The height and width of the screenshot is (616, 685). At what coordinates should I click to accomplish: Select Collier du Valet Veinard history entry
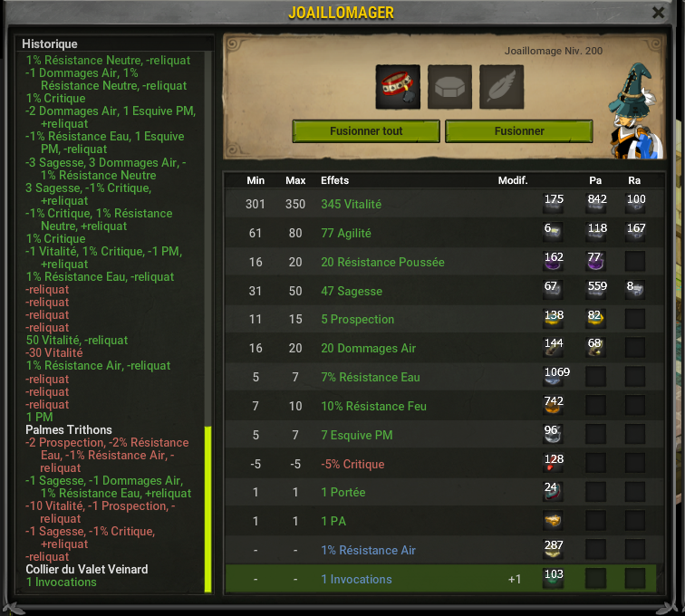(86, 569)
